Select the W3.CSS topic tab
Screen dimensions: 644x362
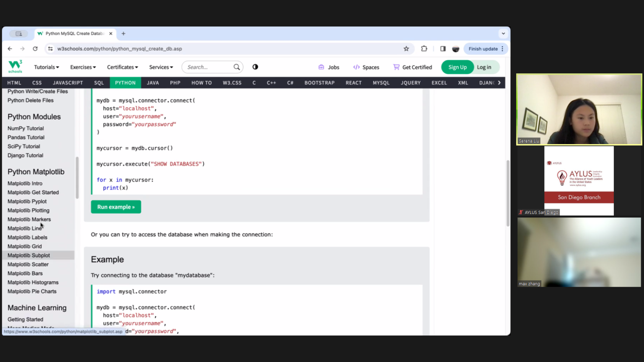[232, 83]
